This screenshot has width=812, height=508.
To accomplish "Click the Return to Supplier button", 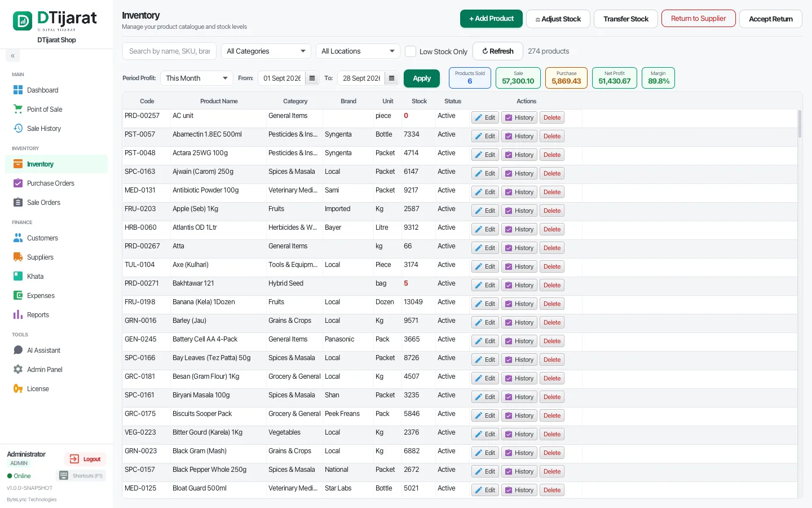I will [699, 19].
